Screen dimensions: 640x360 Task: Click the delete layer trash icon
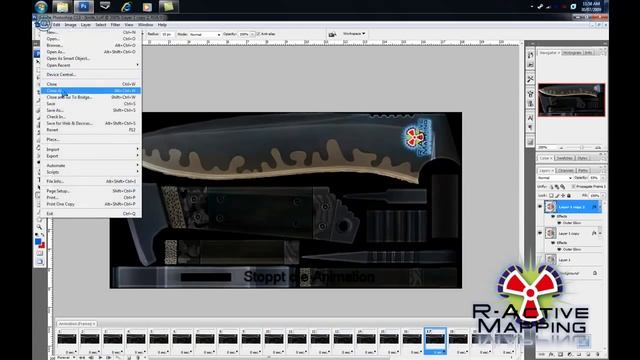pyautogui.click(x=597, y=354)
